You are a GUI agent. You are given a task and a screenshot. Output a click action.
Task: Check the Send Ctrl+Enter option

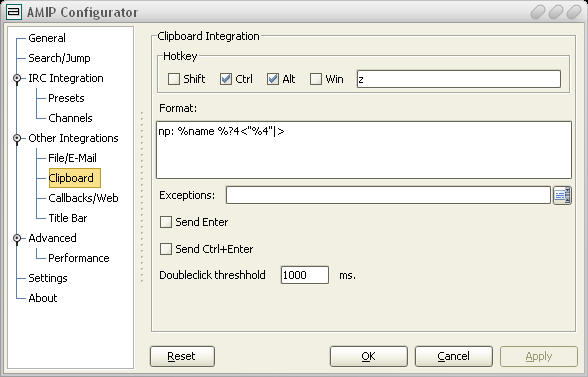pyautogui.click(x=166, y=249)
